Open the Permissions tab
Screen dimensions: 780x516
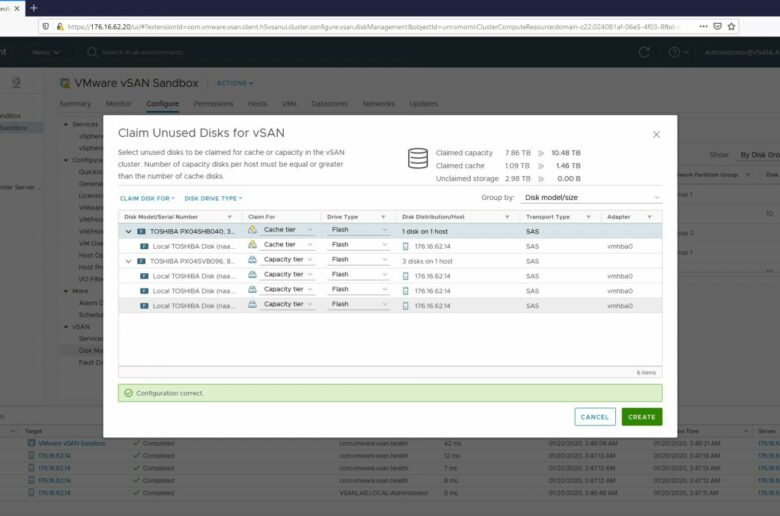213,103
